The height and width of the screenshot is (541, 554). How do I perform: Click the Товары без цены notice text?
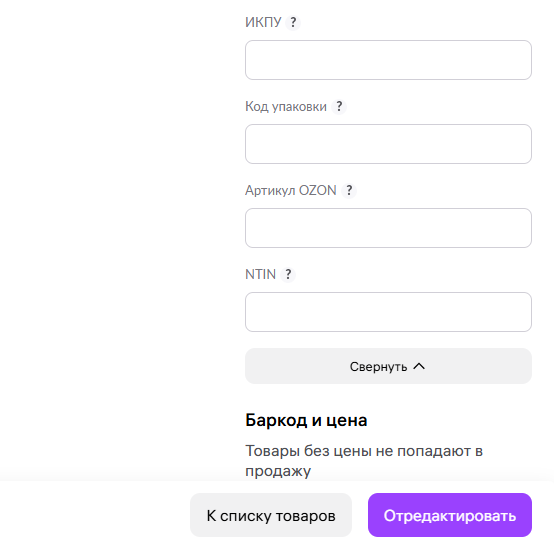tap(364, 461)
